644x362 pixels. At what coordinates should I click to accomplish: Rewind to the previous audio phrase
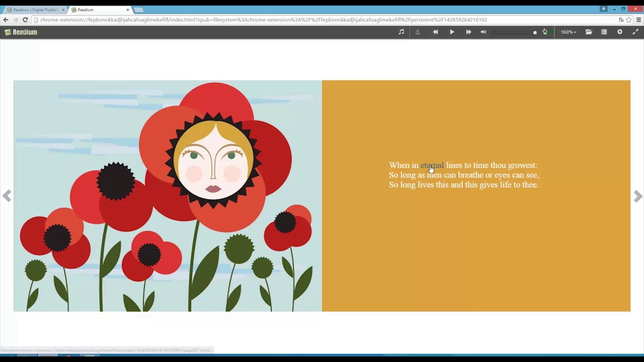coord(435,32)
